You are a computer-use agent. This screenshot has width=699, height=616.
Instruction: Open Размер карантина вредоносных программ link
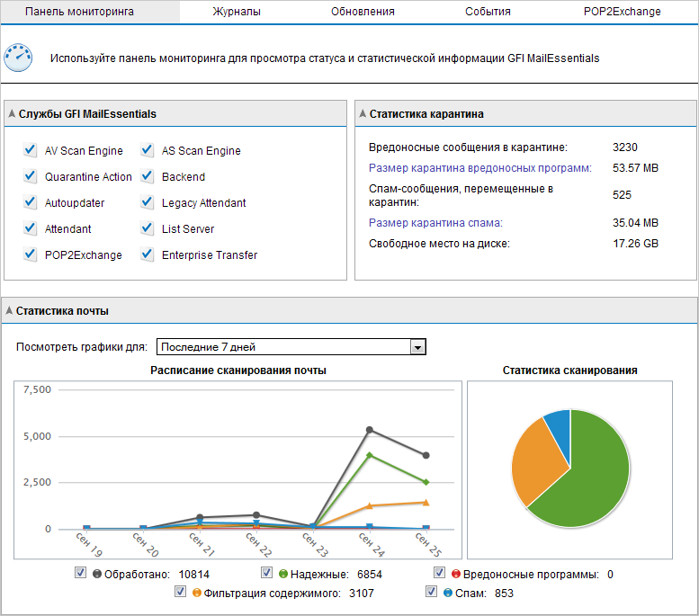pyautogui.click(x=480, y=168)
